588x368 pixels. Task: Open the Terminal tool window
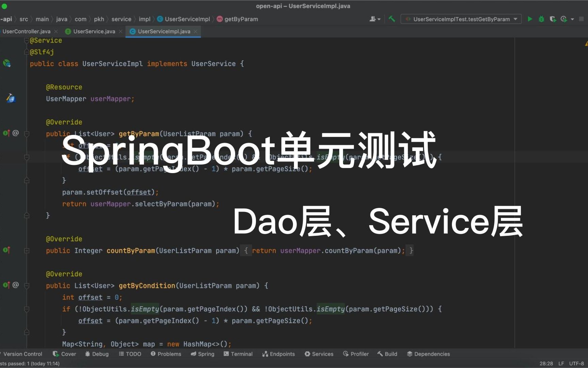(x=238, y=354)
